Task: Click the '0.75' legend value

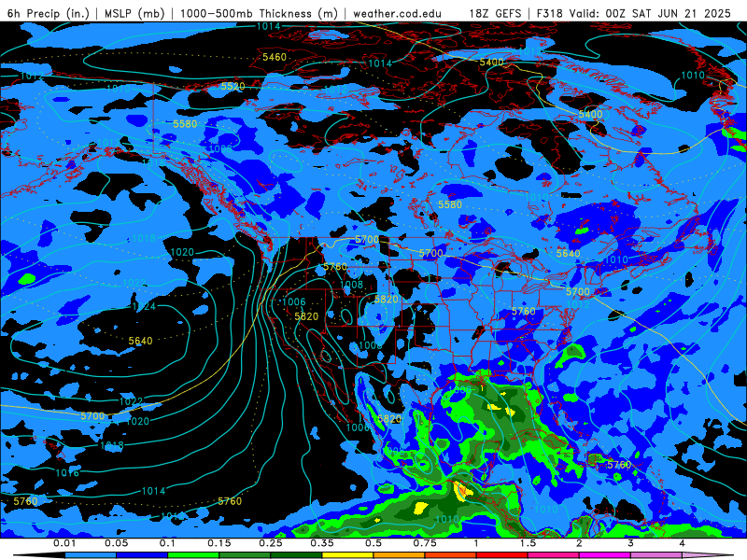Action: pos(425,543)
